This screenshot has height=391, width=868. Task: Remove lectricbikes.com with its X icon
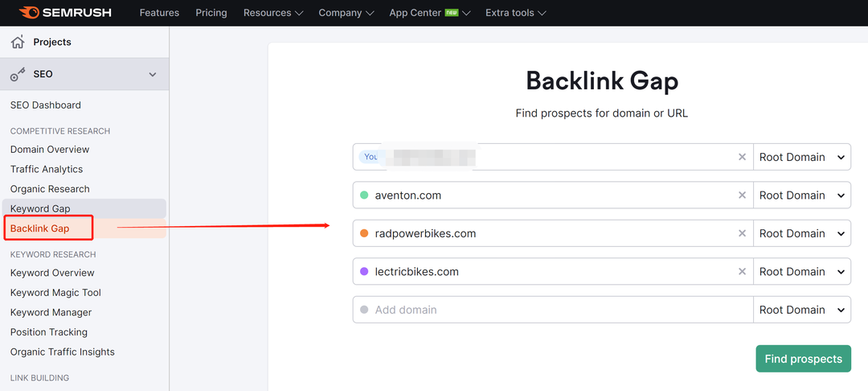coord(743,272)
